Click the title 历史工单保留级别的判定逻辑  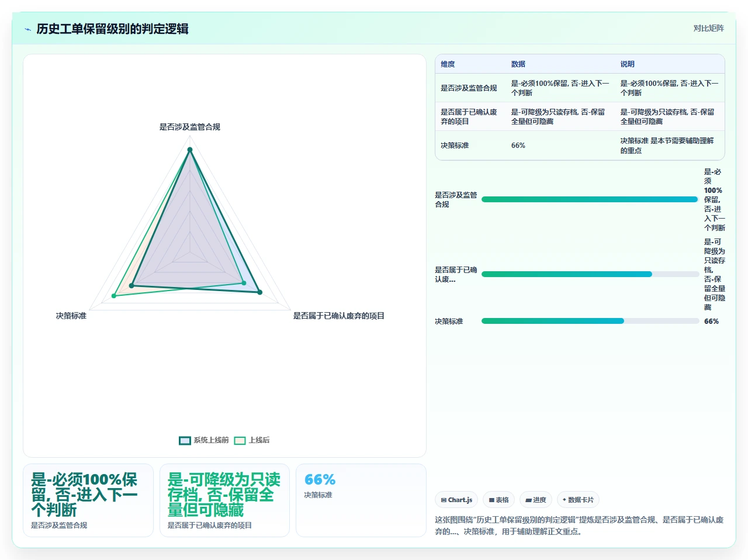(x=112, y=29)
